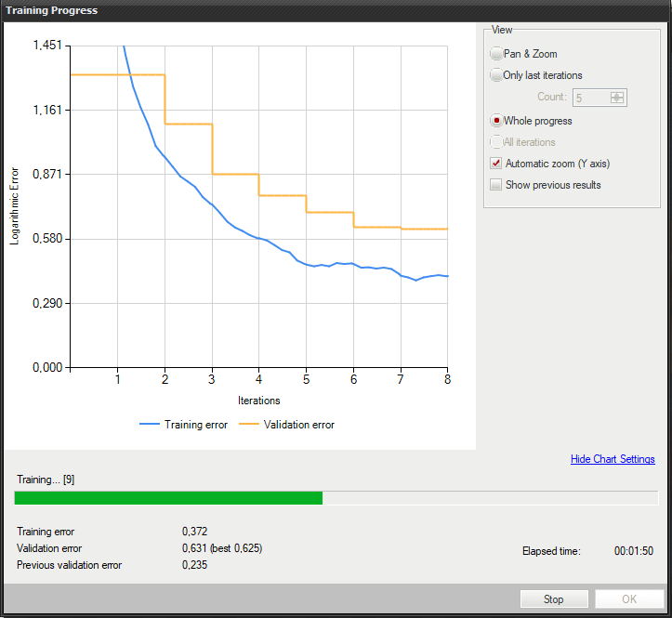The width and height of the screenshot is (672, 618).
Task: Select the Whole progress view option
Action: coord(496,121)
